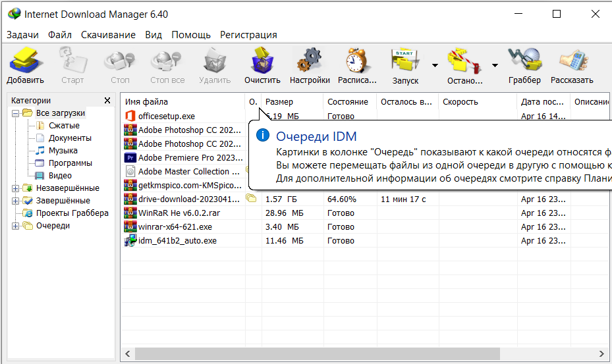
Task: Expand the Незавершённые tree node
Action: [15, 188]
